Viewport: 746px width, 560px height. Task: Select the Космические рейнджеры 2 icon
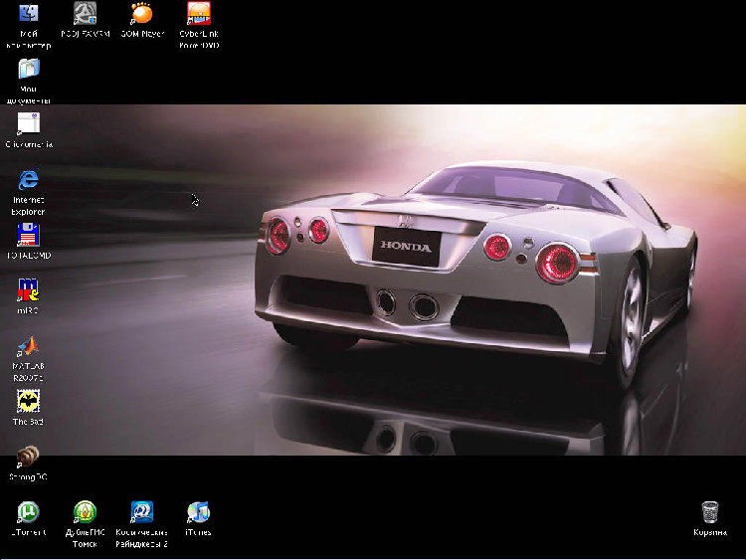[142, 512]
